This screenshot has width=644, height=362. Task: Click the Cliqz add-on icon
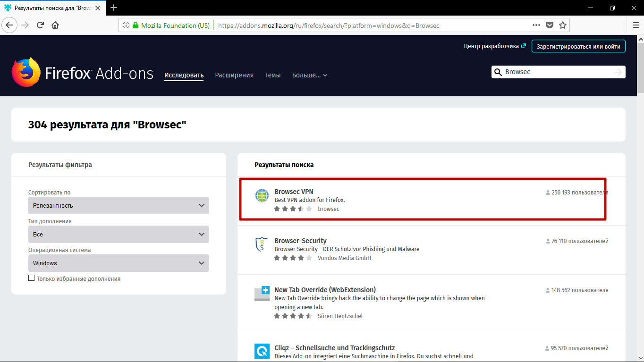tap(262, 351)
